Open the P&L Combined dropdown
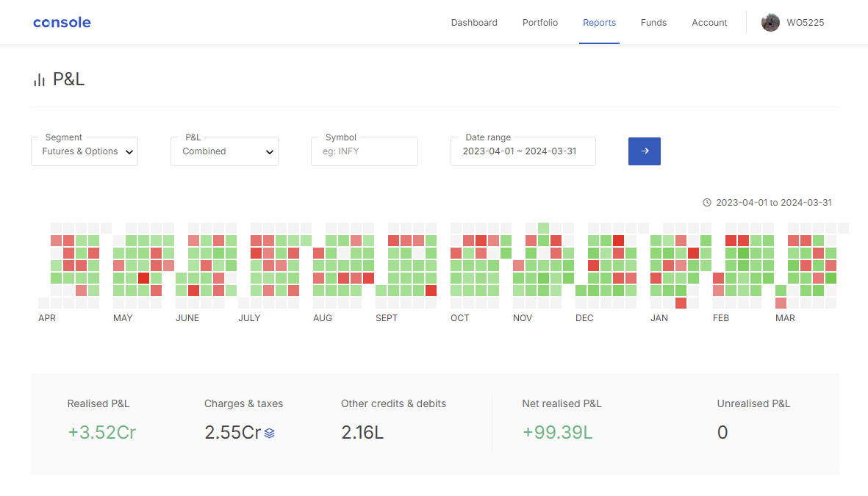This screenshot has width=868, height=496. (225, 151)
